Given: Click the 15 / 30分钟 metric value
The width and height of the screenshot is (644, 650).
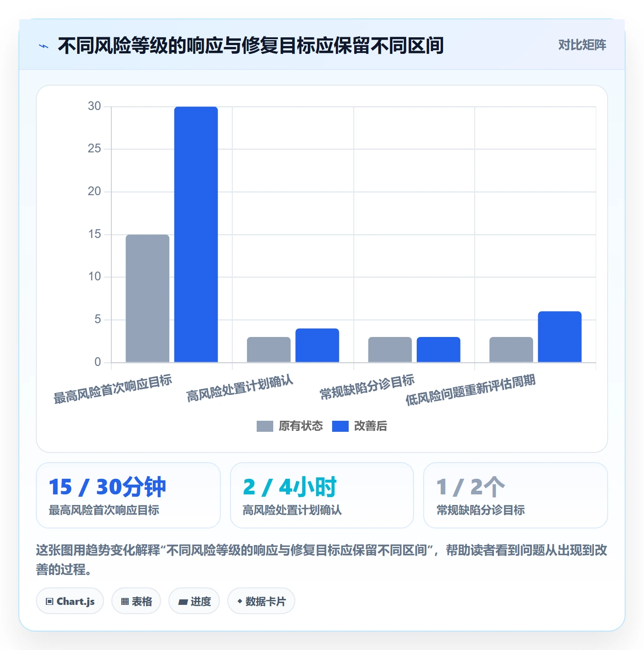Looking at the screenshot, I should click(107, 487).
